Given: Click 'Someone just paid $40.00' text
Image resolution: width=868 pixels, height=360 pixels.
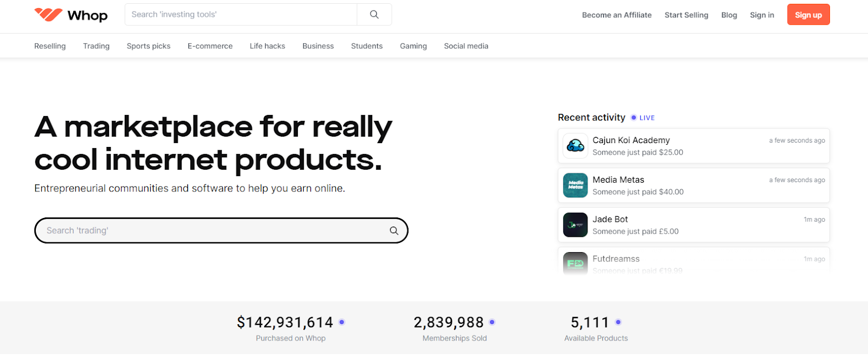Looking at the screenshot, I should click(638, 192).
